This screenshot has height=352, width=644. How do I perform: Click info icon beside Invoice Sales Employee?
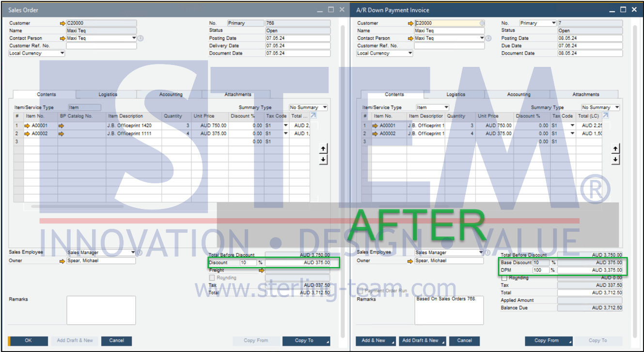[x=488, y=253]
